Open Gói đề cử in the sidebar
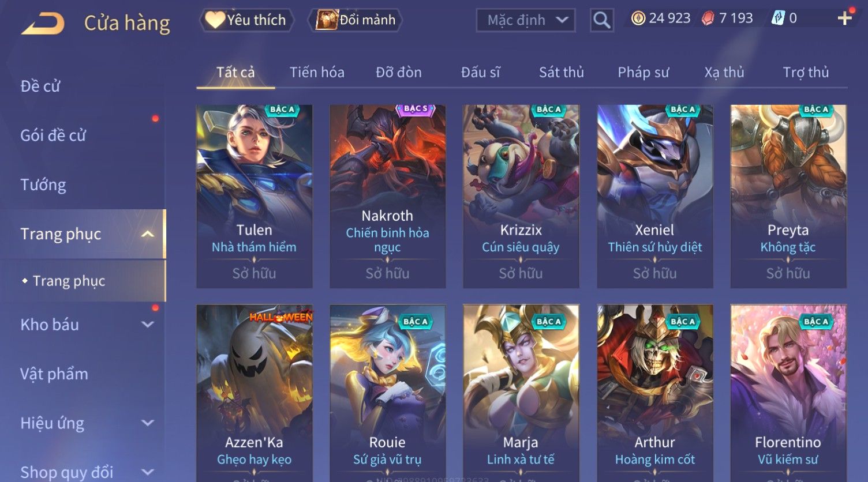This screenshot has height=482, width=868. point(53,135)
